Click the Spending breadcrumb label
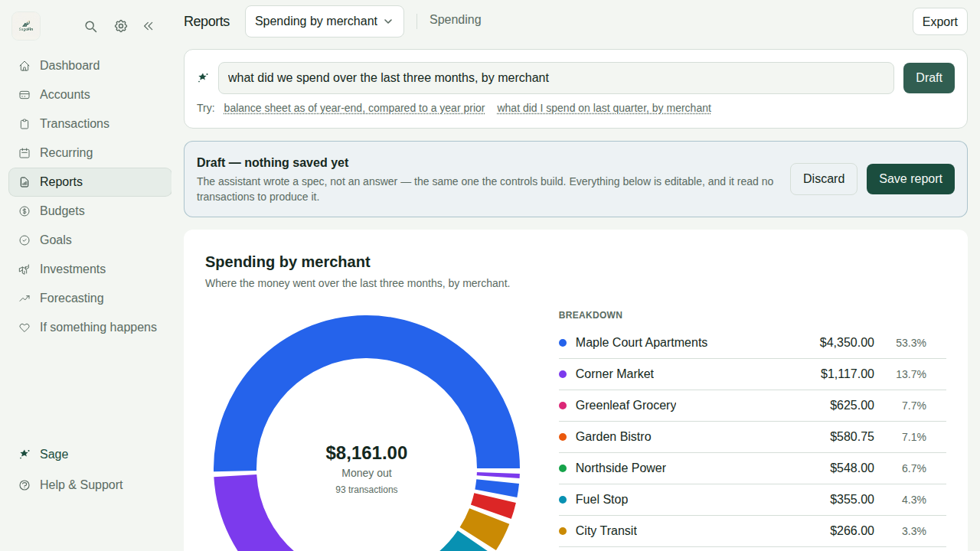The image size is (980, 551). pyautogui.click(x=456, y=20)
